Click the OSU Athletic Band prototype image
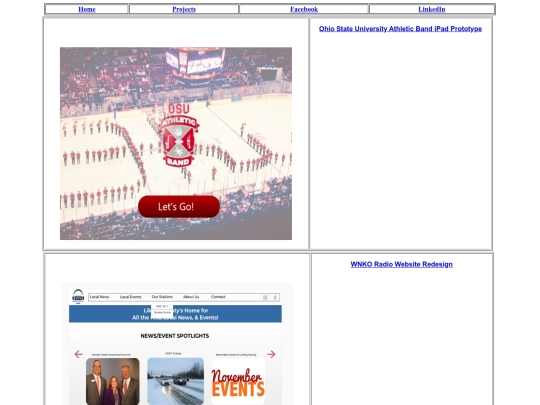The width and height of the screenshot is (540, 405). tap(176, 144)
